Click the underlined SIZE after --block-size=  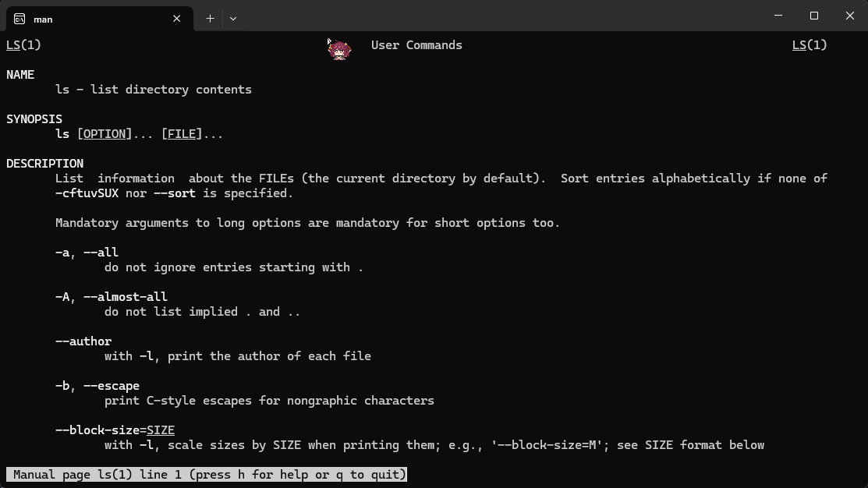(161, 430)
